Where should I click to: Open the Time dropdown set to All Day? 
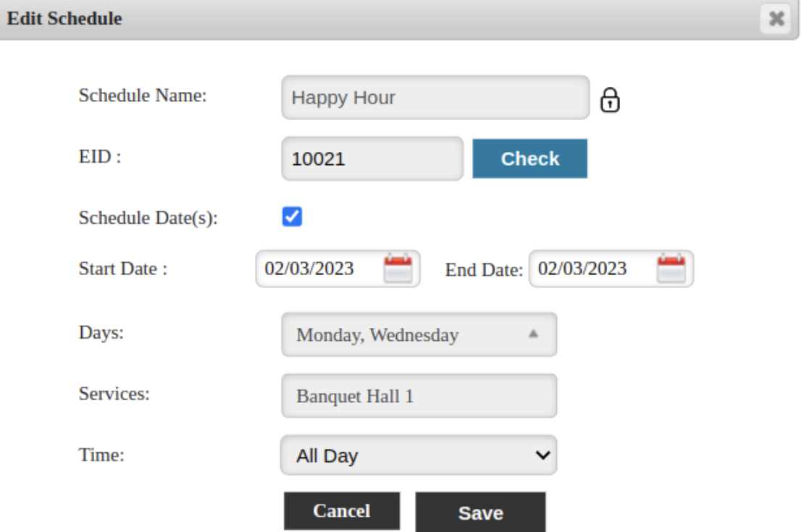point(419,455)
